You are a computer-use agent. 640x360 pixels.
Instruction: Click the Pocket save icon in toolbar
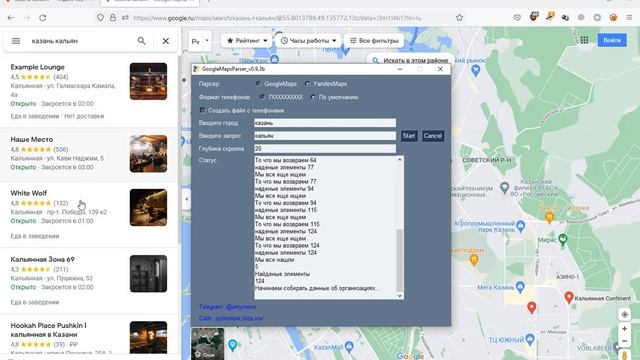[x=517, y=18]
